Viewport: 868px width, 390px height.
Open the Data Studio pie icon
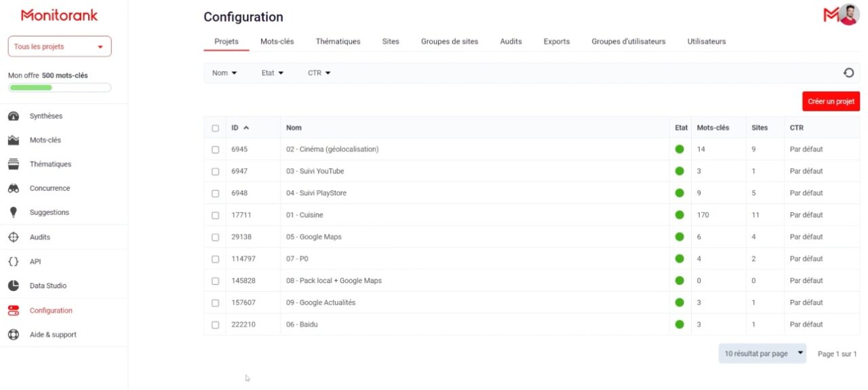[14, 286]
